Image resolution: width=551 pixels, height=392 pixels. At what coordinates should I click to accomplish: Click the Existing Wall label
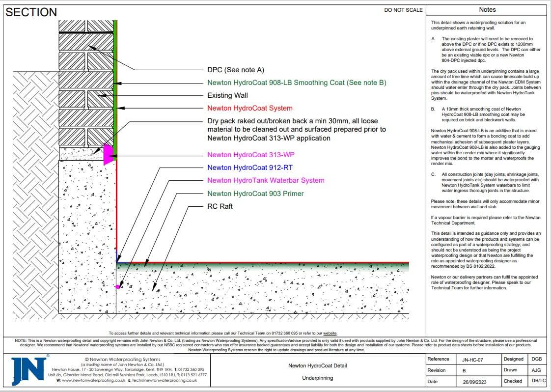click(227, 95)
